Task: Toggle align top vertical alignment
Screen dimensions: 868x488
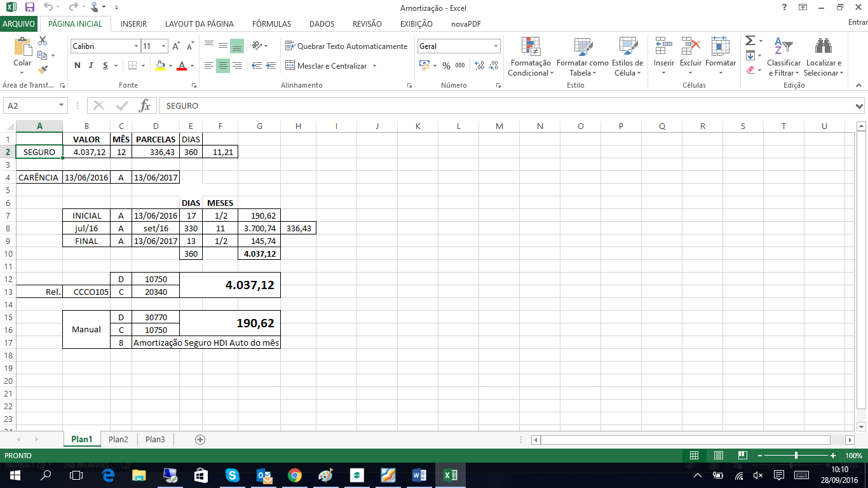Action: [x=209, y=46]
